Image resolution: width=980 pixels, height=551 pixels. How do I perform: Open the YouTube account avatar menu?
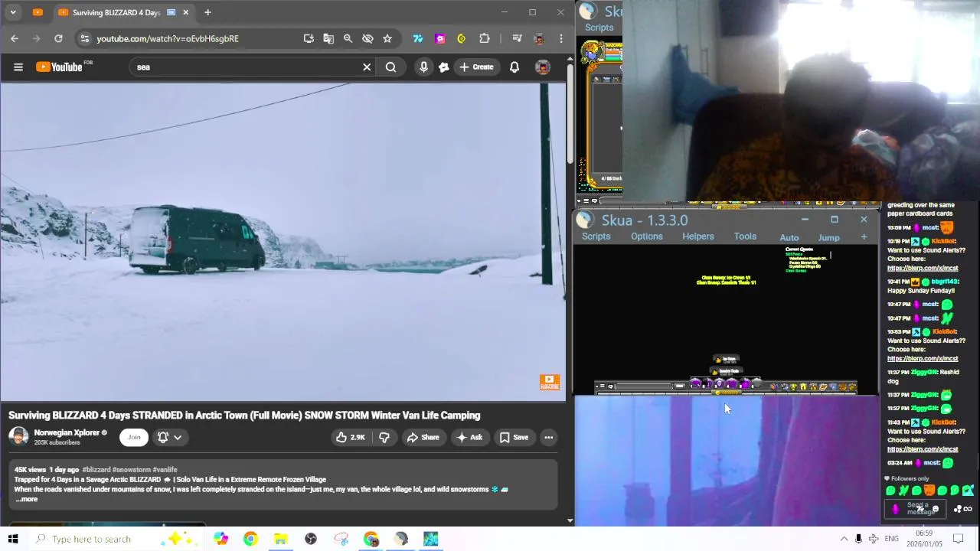point(542,67)
